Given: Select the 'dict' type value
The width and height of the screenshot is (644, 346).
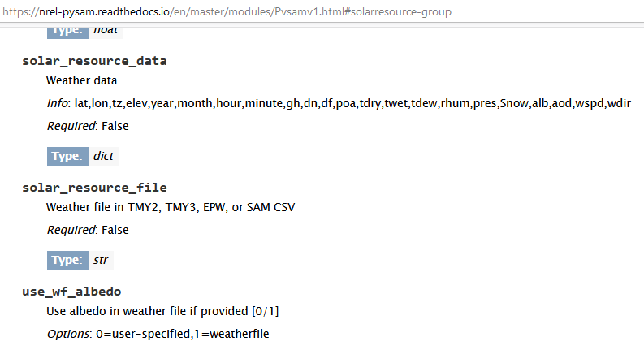Looking at the screenshot, I should (104, 156).
